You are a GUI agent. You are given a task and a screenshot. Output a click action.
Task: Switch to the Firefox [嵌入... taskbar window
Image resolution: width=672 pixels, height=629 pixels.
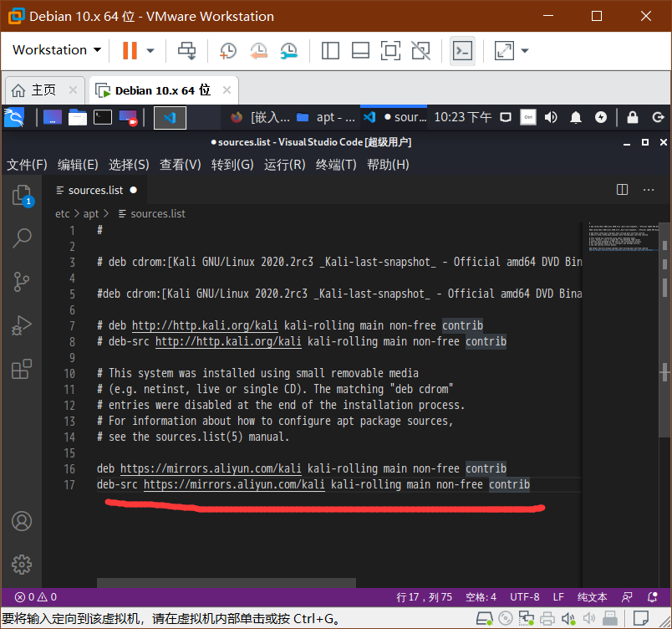pos(260,117)
